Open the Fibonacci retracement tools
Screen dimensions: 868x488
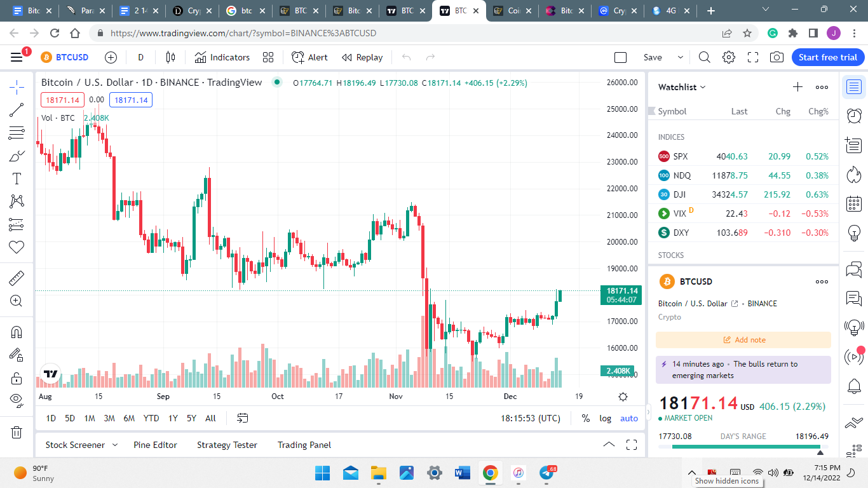tap(17, 133)
